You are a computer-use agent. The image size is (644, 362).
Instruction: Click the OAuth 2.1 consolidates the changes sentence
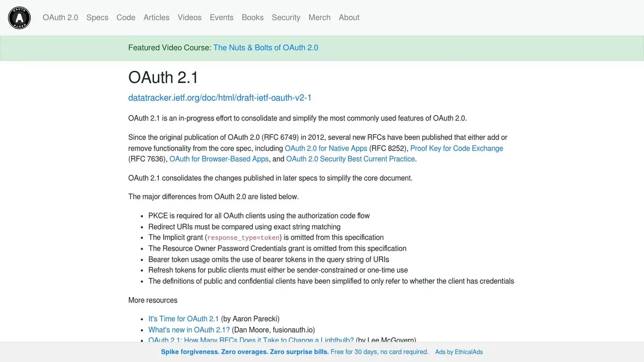(270, 178)
